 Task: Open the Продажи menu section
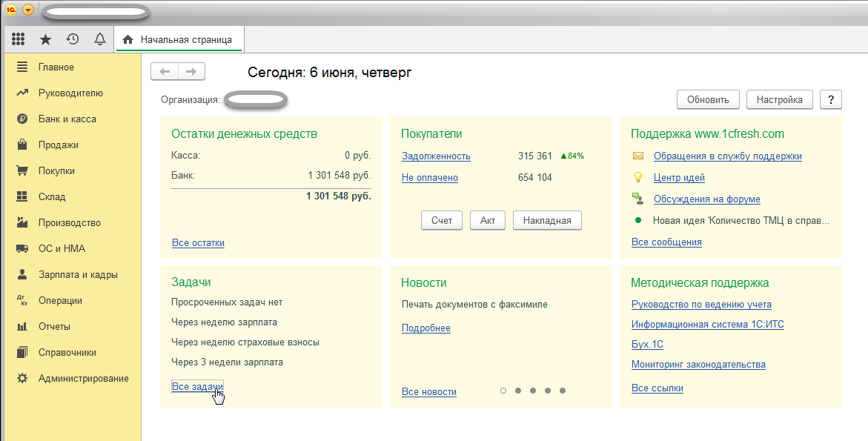[x=58, y=145]
